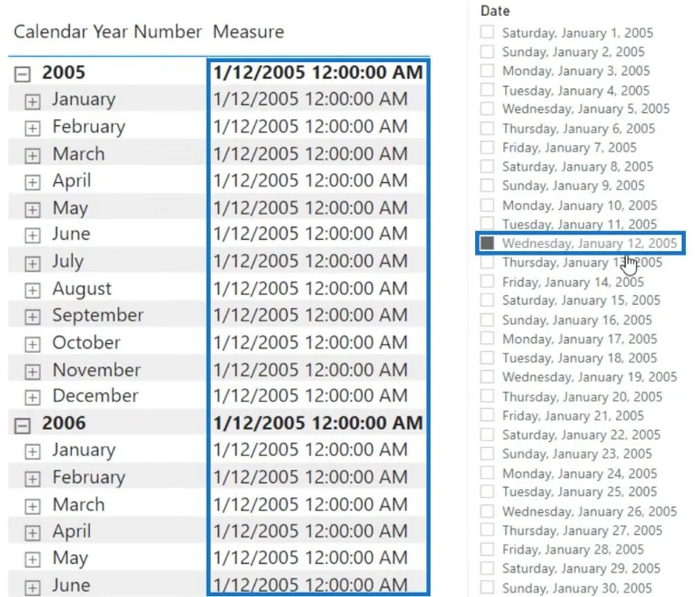
Task: Expand January under 2005
Action: click(32, 102)
